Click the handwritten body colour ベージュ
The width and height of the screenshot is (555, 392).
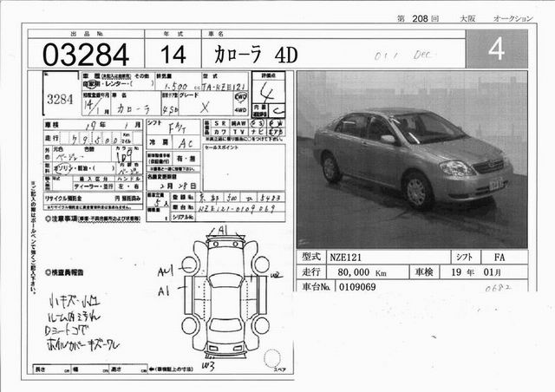pos(69,157)
